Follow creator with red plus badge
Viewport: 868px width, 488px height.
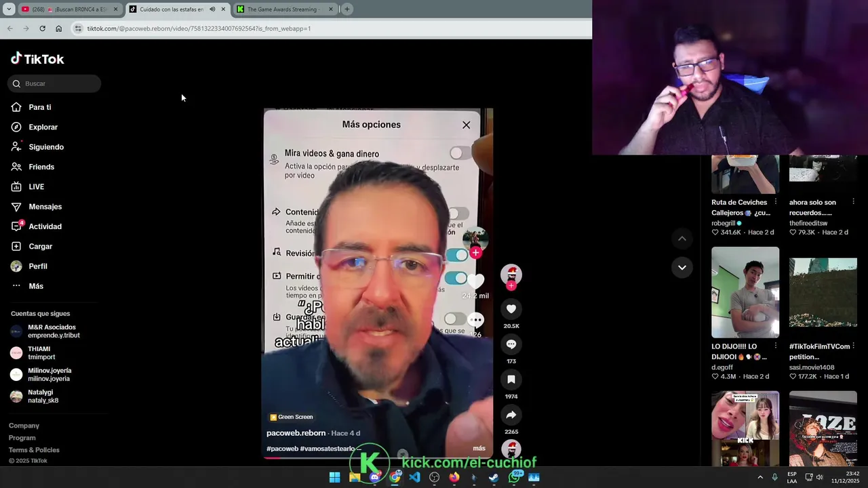(511, 285)
